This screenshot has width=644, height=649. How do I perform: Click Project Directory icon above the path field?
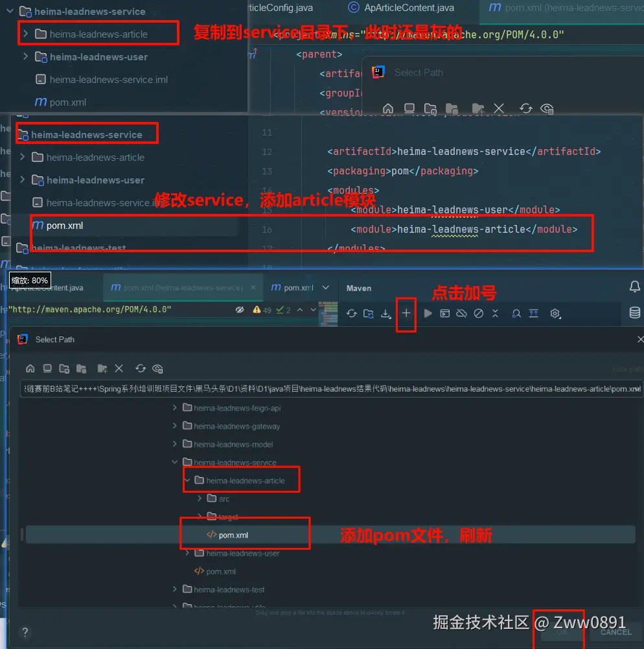[x=64, y=368]
